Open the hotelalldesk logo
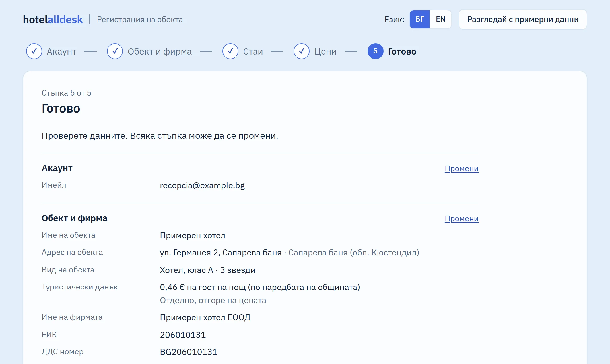This screenshot has height=364, width=610. [53, 19]
